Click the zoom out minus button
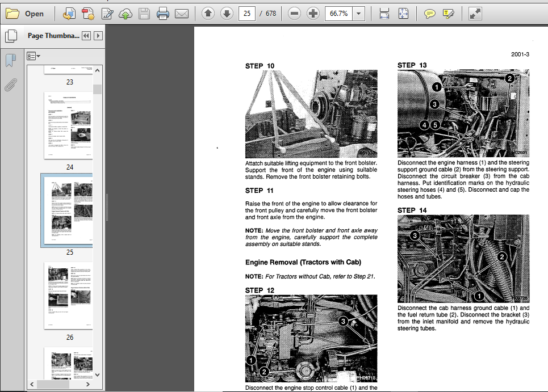548x392 pixels. pyautogui.click(x=294, y=14)
